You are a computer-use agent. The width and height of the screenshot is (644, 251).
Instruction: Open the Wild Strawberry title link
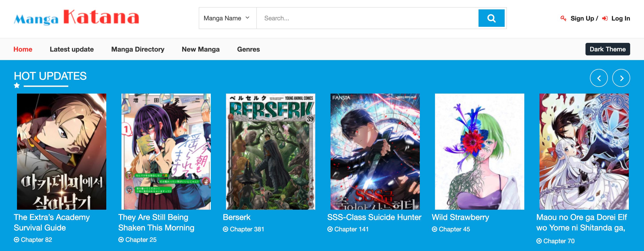460,217
